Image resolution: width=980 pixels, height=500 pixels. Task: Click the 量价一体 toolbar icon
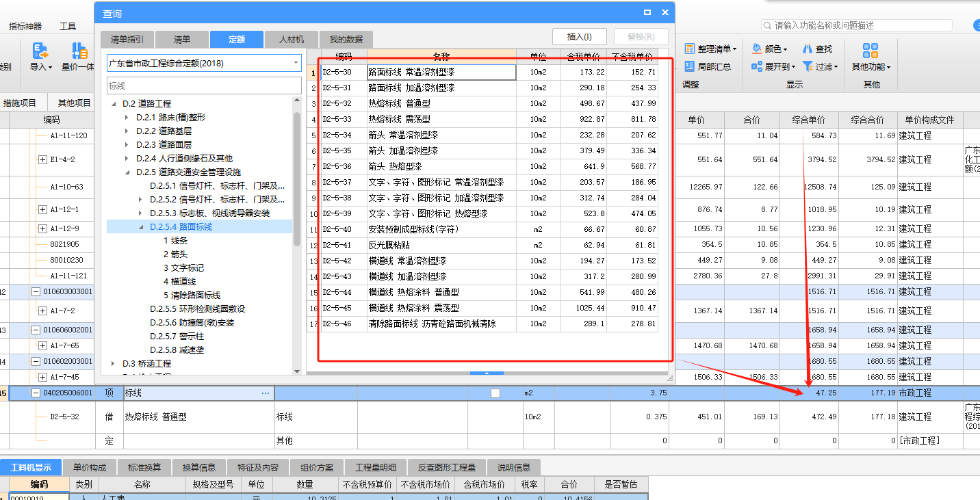pyautogui.click(x=79, y=50)
